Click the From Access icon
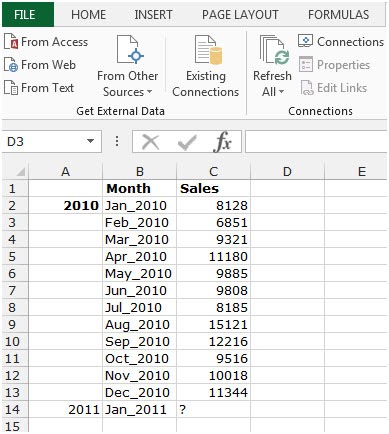The width and height of the screenshot is (389, 434). [11, 41]
